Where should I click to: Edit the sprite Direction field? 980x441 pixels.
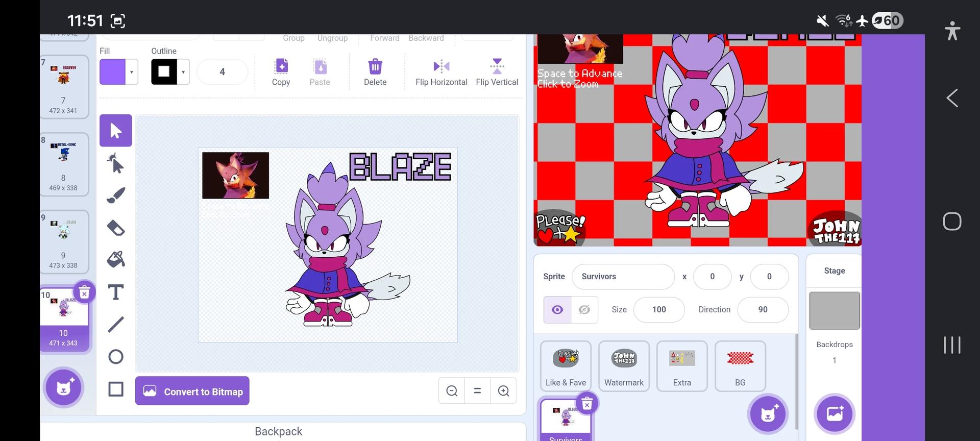click(x=763, y=310)
